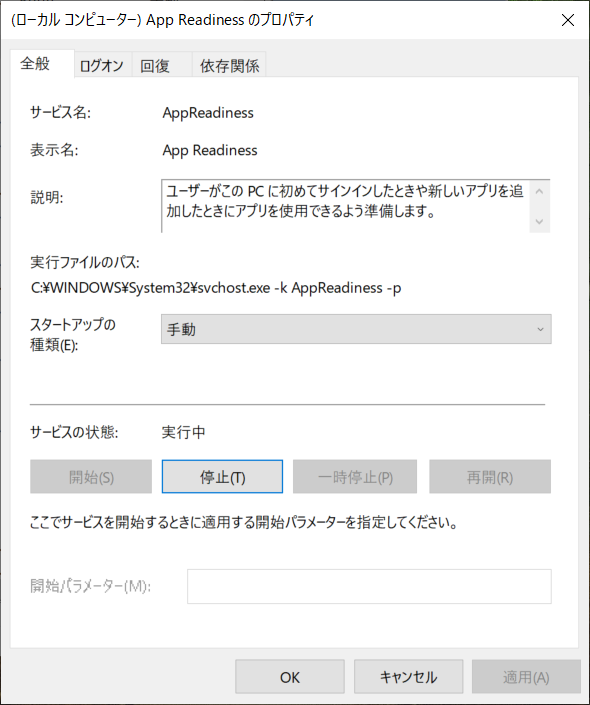Click the スタートアップの種類(E): label
This screenshot has height=705, width=590.
[73, 335]
